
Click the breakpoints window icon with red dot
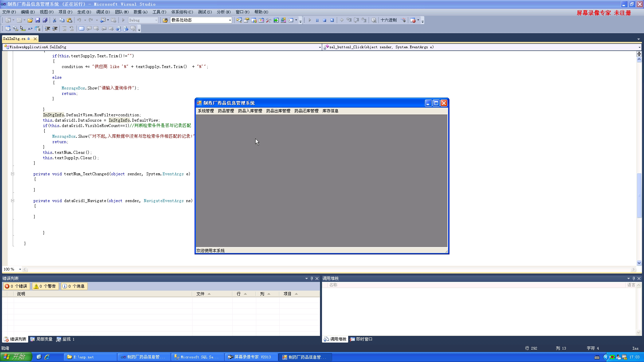(413, 20)
